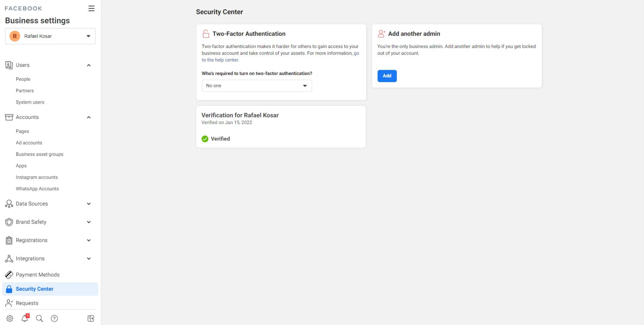The height and width of the screenshot is (325, 644).
Task: Click the two-factor requirement question label
Action: [x=257, y=74]
